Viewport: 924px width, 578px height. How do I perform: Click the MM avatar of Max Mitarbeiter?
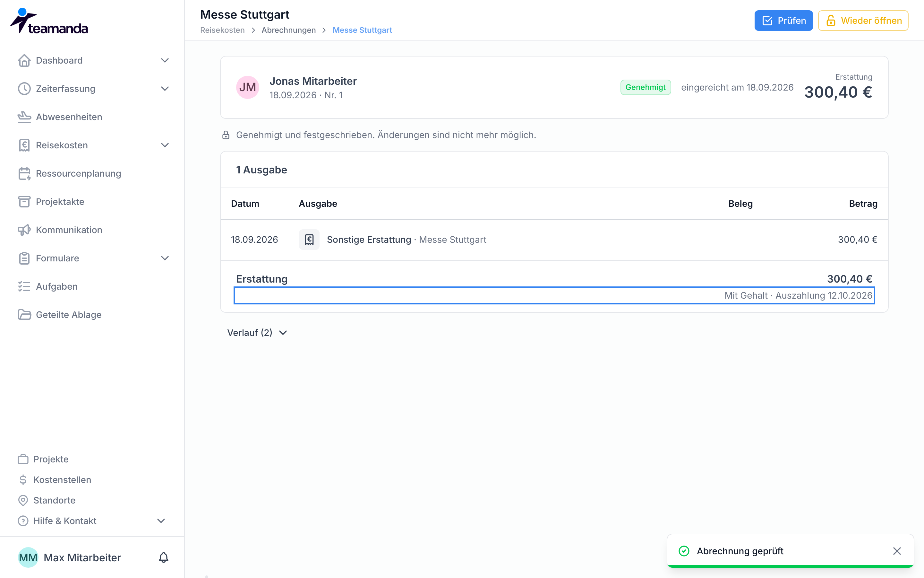click(x=28, y=558)
